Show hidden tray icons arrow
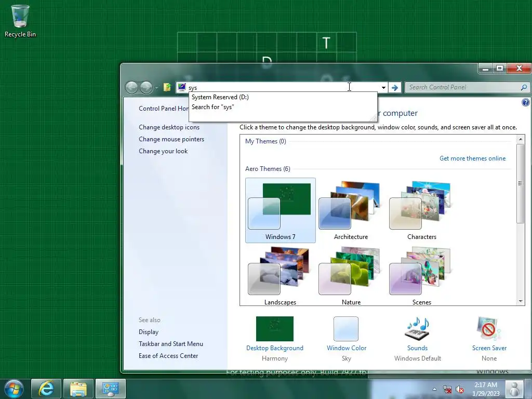Viewport: 532px width, 399px height. pos(434,389)
